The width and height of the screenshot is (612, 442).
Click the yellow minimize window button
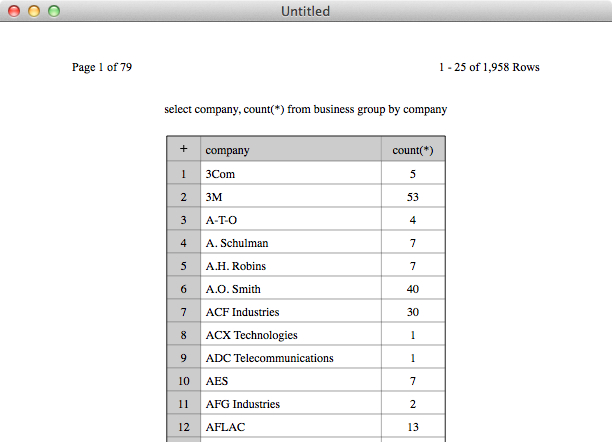34,11
